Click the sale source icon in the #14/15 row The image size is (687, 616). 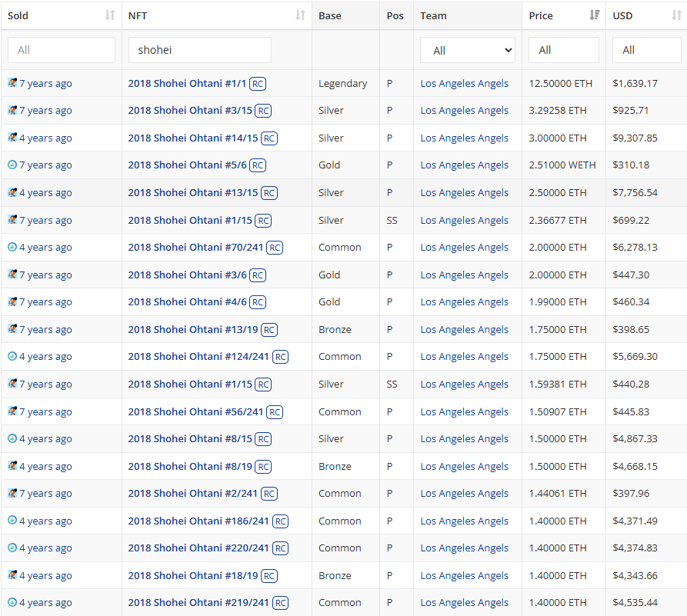(12, 137)
